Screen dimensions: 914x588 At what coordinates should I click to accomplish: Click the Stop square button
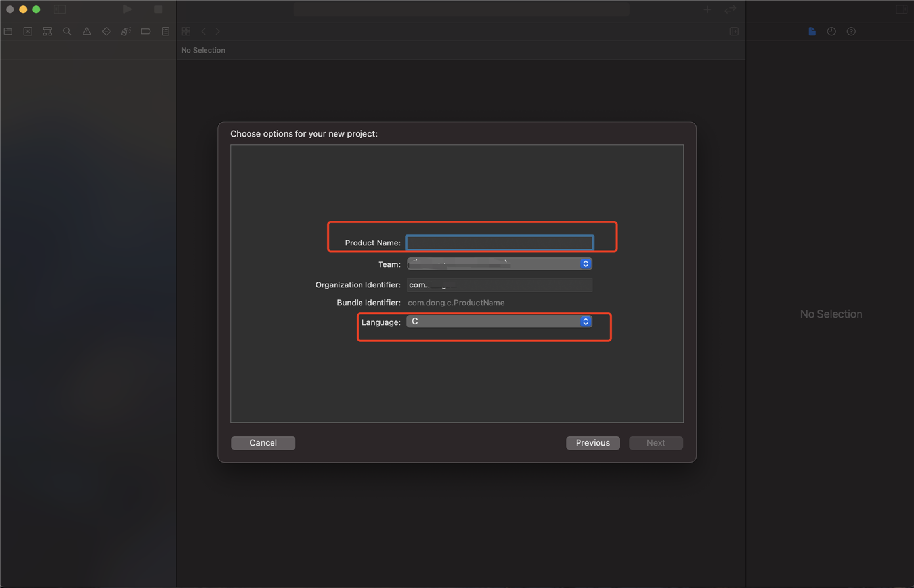158,9
